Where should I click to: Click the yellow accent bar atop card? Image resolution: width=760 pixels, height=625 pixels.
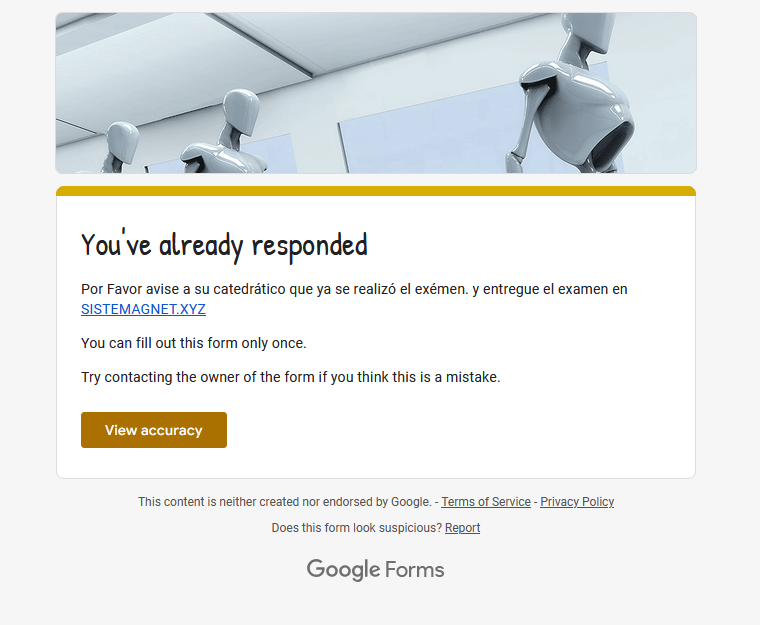[x=376, y=191]
